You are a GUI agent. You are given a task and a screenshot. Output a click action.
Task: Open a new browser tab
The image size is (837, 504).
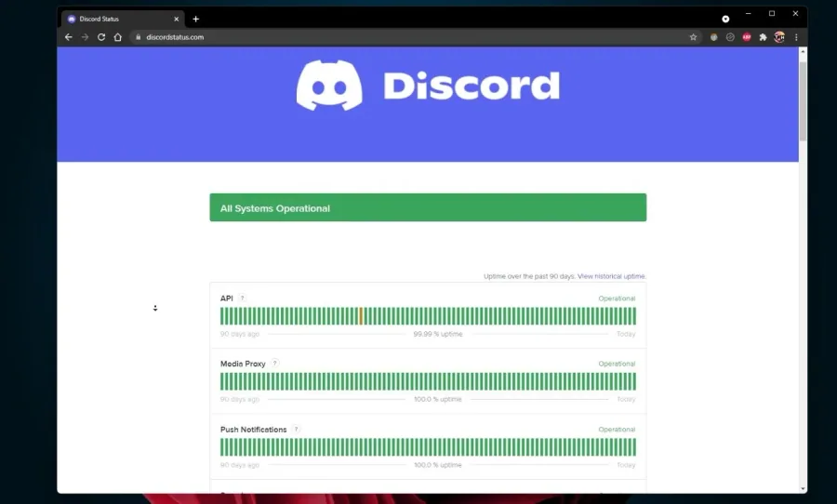[196, 19]
